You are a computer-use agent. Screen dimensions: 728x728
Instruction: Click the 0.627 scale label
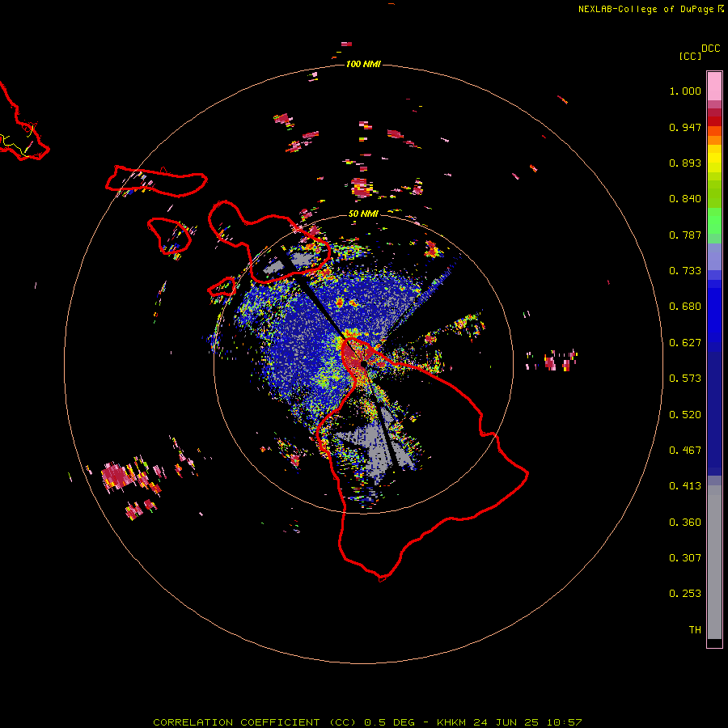pos(685,343)
